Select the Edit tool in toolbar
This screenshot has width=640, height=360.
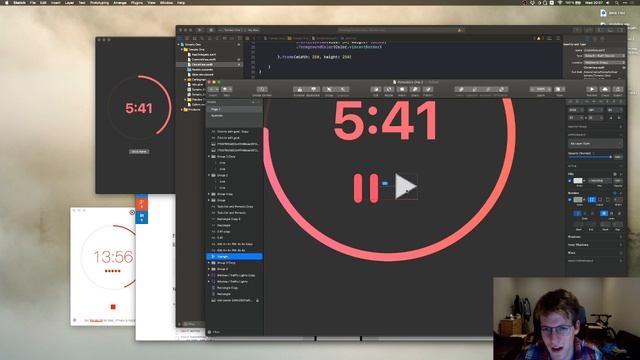[375, 89]
